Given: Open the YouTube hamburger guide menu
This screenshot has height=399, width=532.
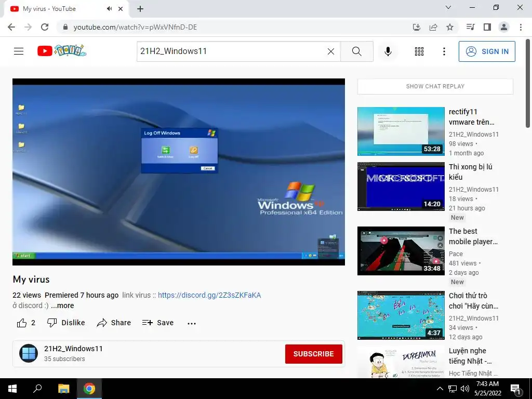Looking at the screenshot, I should coord(19,51).
